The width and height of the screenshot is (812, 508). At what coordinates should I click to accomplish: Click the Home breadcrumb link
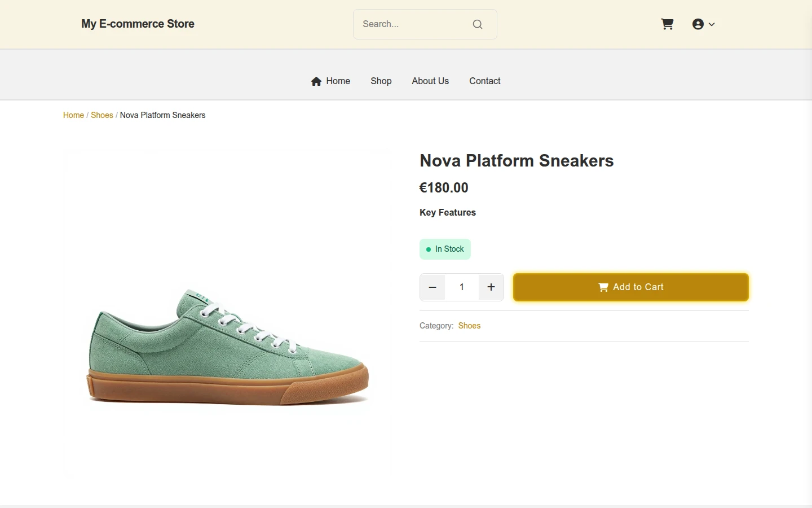click(x=73, y=115)
